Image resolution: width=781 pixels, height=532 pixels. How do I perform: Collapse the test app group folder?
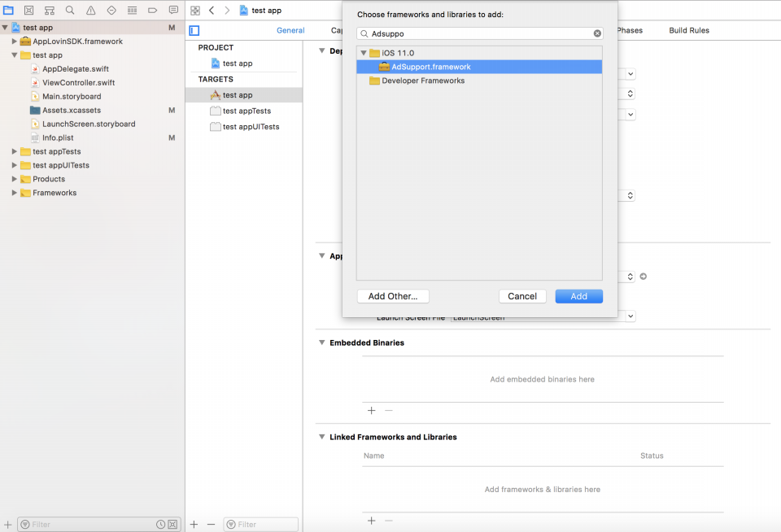pos(15,55)
